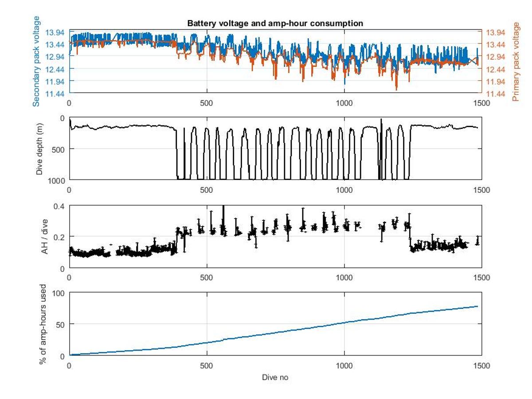The width and height of the screenshot is (532, 399).
Task: Click the 1000 x-tick under the AH/dive plot
Action: pyautogui.click(x=344, y=277)
